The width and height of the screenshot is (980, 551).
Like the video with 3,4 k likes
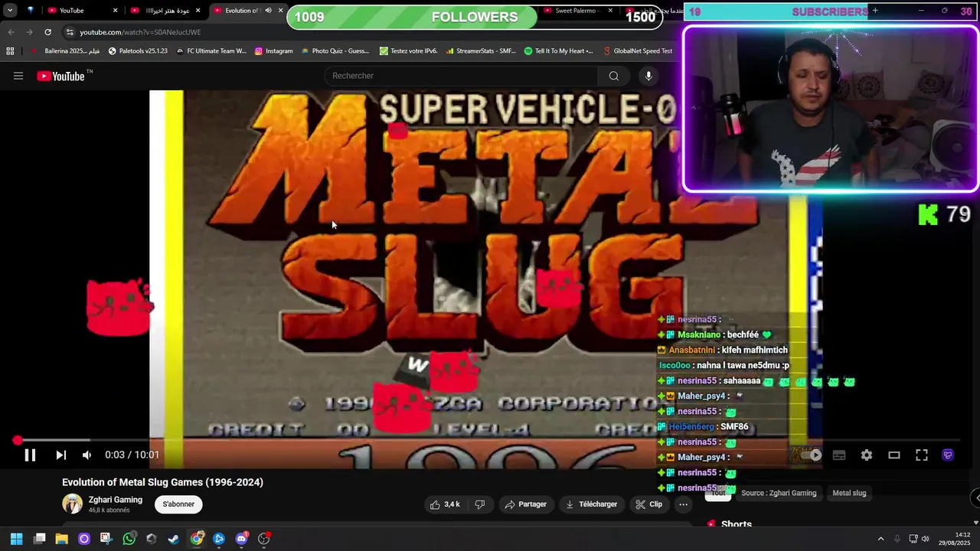coord(445,504)
